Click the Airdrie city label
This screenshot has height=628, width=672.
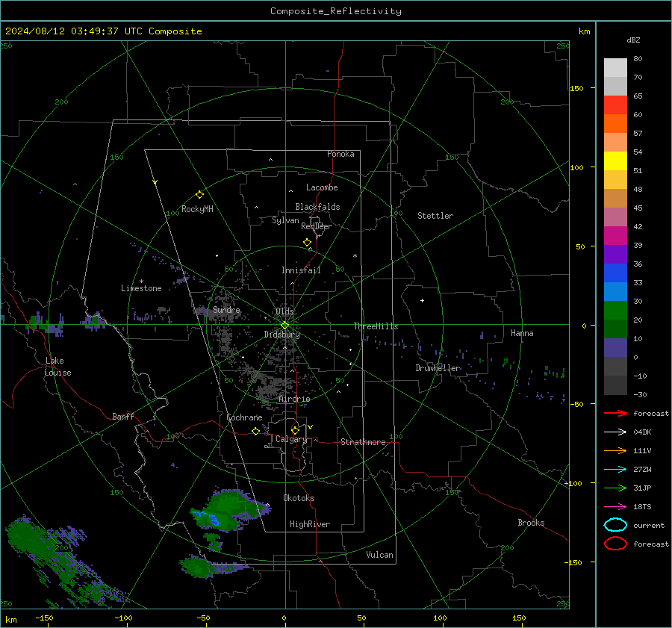(x=294, y=399)
